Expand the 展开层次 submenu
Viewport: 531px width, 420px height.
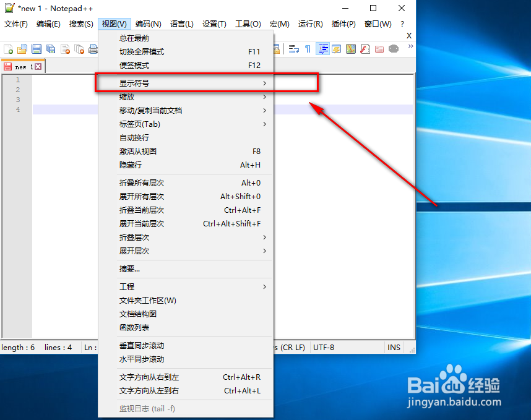(186, 251)
